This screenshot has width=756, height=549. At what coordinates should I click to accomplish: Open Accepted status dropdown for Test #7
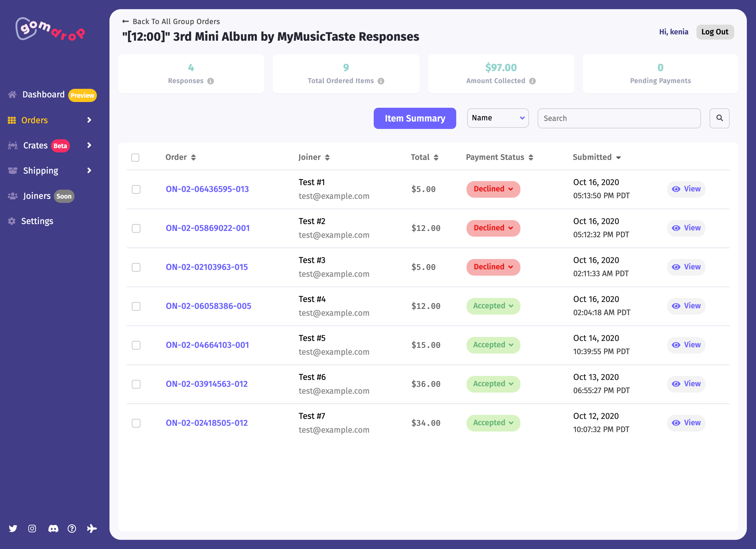(493, 423)
